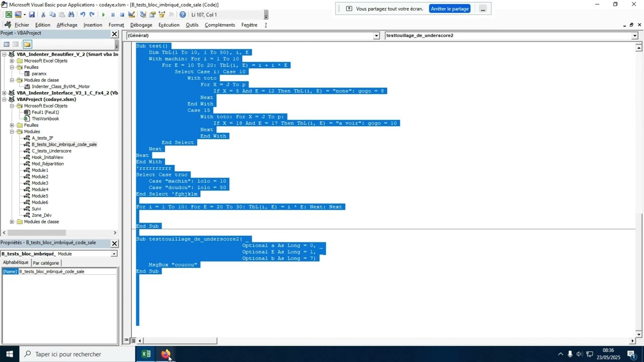Open the Windows notification center
This screenshot has height=362, width=644.
[x=631, y=354]
